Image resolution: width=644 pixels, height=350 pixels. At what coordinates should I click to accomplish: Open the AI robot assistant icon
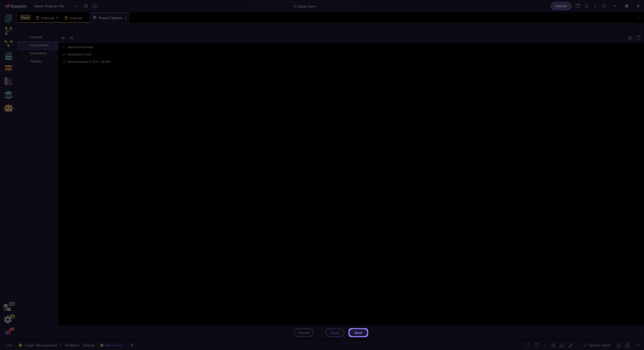(9, 108)
